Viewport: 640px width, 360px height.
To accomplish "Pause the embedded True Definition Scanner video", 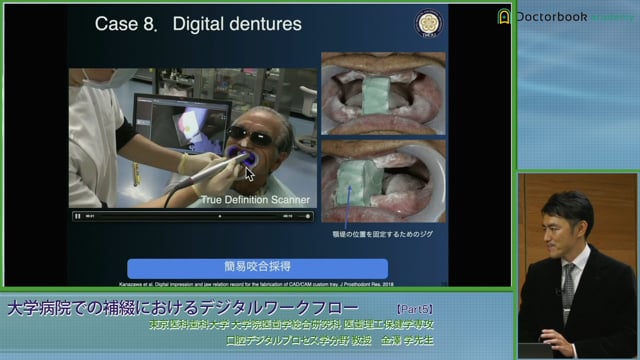I will [78, 216].
